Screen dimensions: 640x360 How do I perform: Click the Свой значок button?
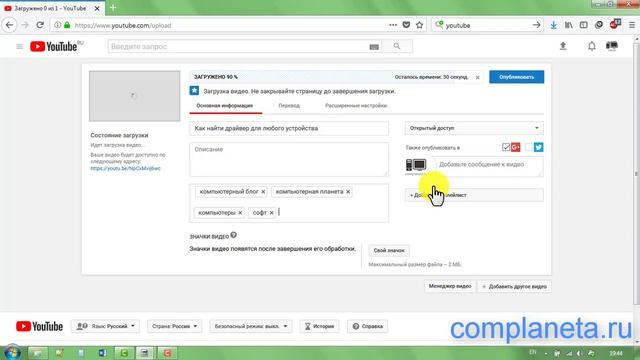pos(389,250)
